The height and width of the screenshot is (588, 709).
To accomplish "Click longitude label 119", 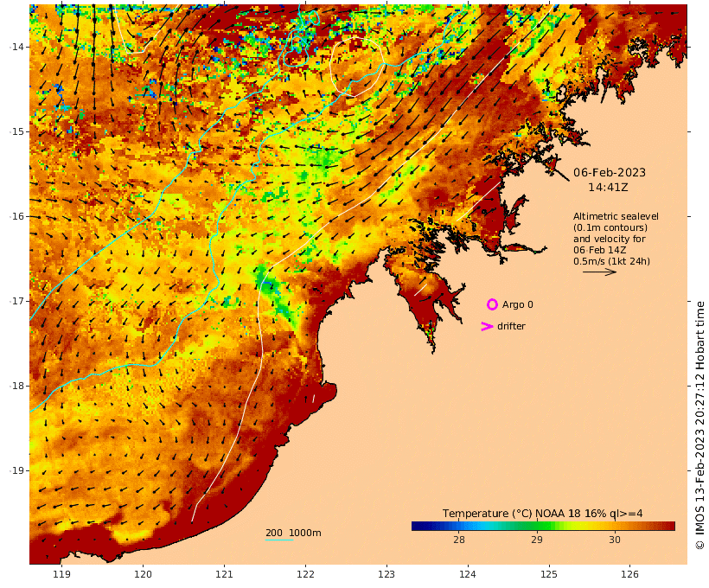I will click(x=62, y=574).
